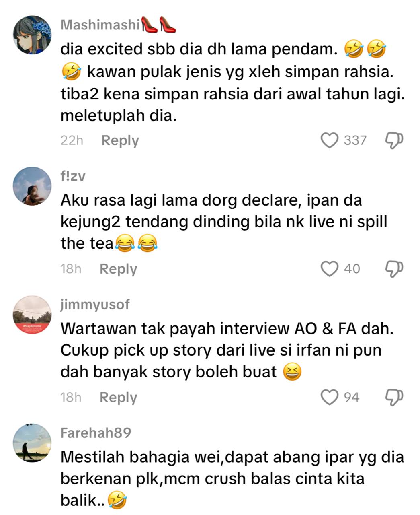Like Mashimashi's comment with heart icon
This screenshot has width=420, height=515.
tap(329, 140)
